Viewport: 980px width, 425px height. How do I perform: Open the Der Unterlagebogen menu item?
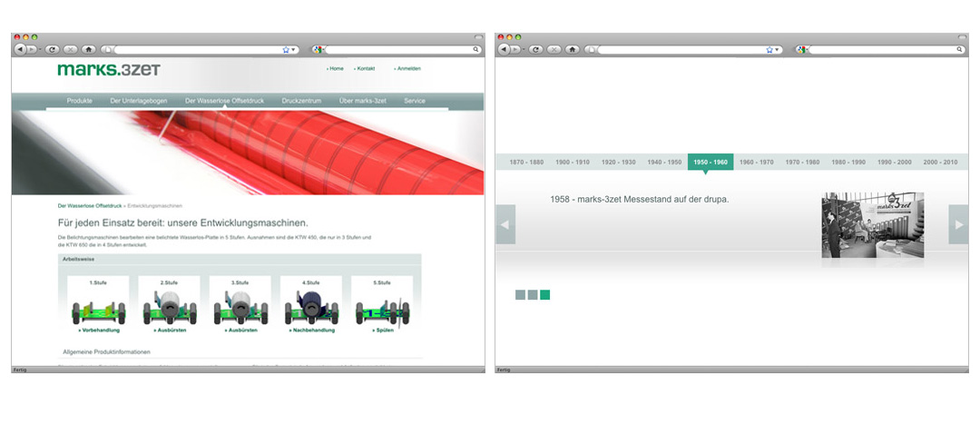[139, 101]
